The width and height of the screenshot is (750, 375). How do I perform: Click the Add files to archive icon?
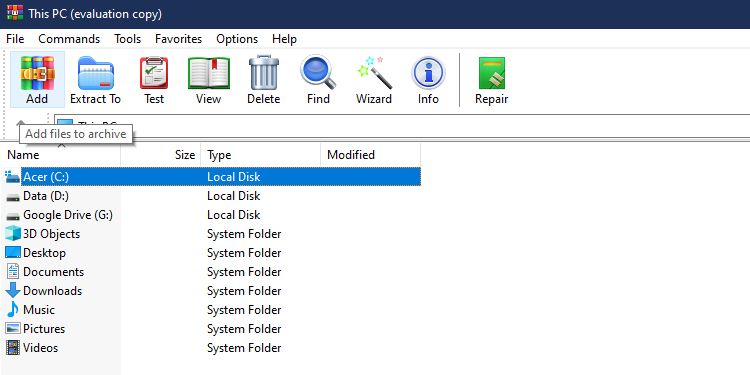(37, 73)
